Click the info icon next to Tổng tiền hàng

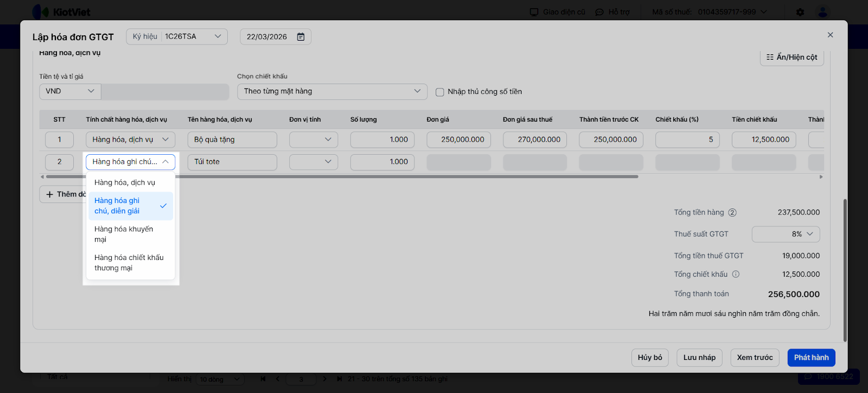[732, 213]
